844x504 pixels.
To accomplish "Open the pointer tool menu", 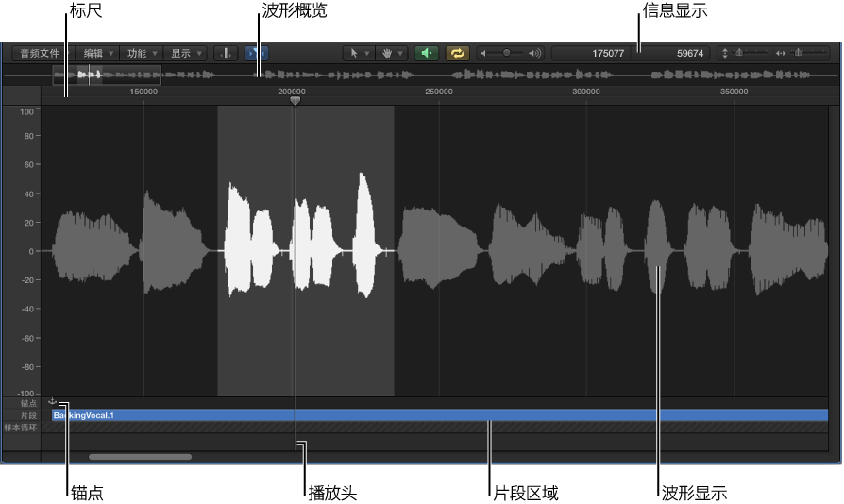I will click(360, 53).
